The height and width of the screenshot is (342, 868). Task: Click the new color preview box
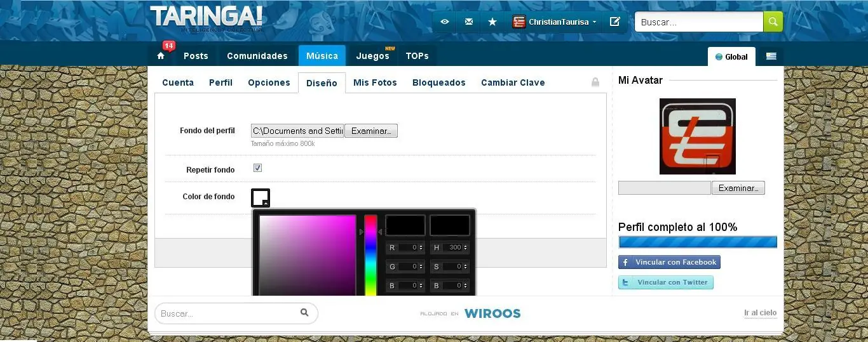pos(405,225)
